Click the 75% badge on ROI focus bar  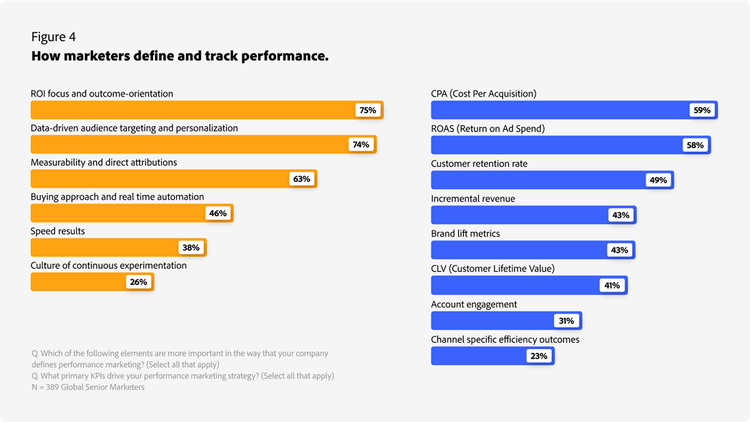[x=367, y=110]
